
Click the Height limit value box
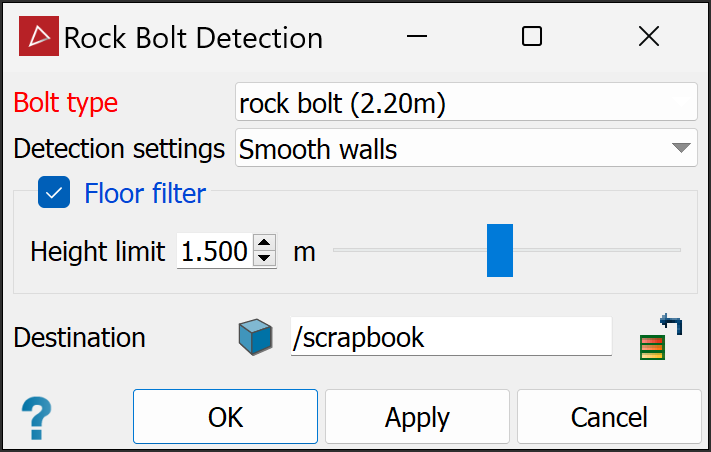point(214,251)
